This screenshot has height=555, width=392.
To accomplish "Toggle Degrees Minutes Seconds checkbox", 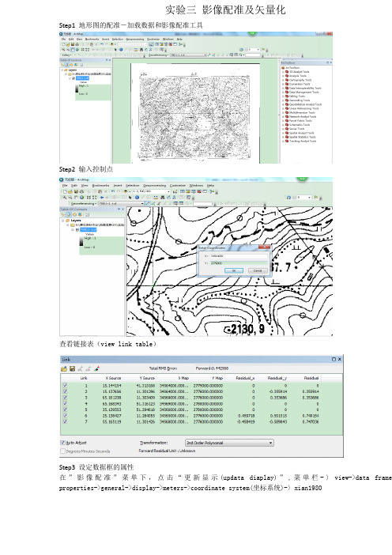I will [63, 451].
